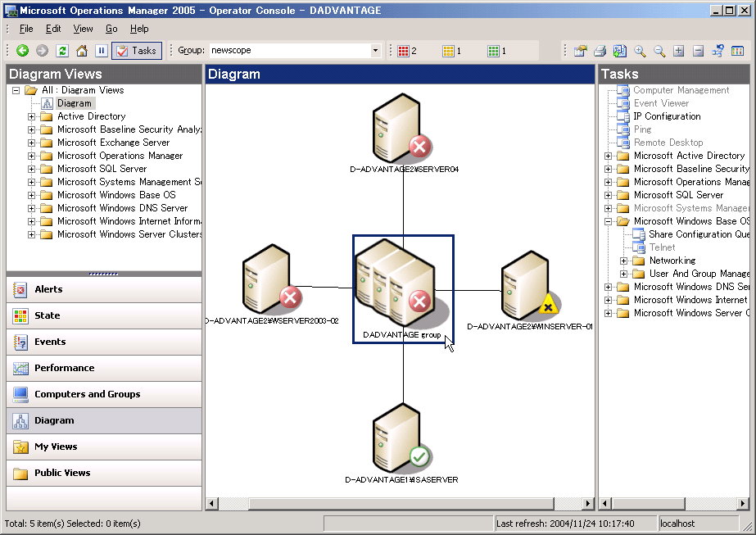This screenshot has height=535, width=756.
Task: Click the export diagram toolbar icon
Action: tap(620, 51)
